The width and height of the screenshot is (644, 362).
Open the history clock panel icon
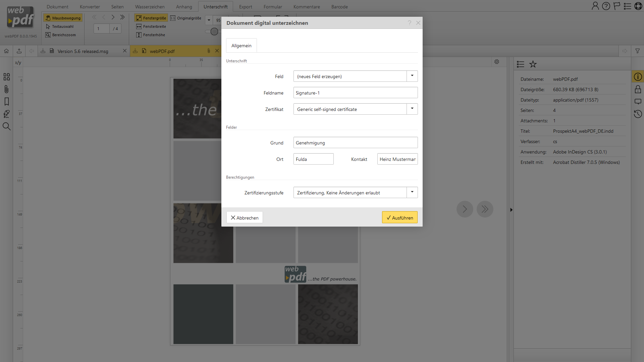(638, 114)
